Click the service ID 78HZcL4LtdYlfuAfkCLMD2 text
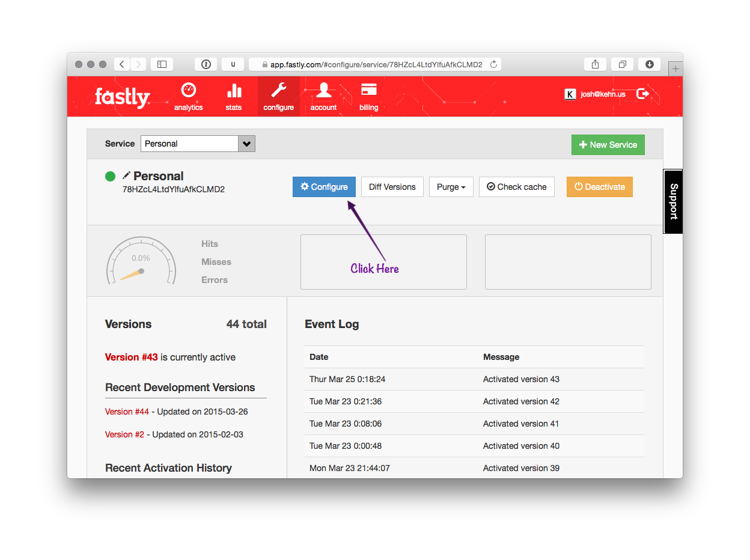750x560 pixels. tap(174, 189)
